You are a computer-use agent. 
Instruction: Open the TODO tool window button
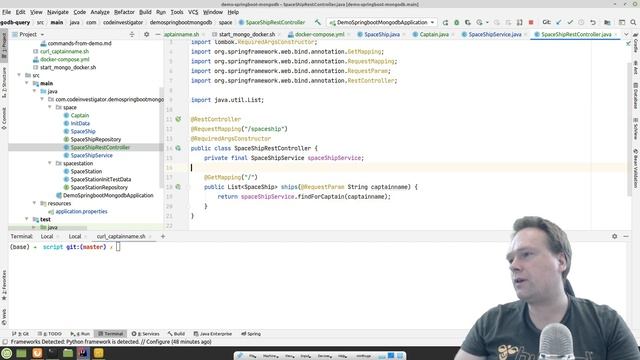point(50,334)
